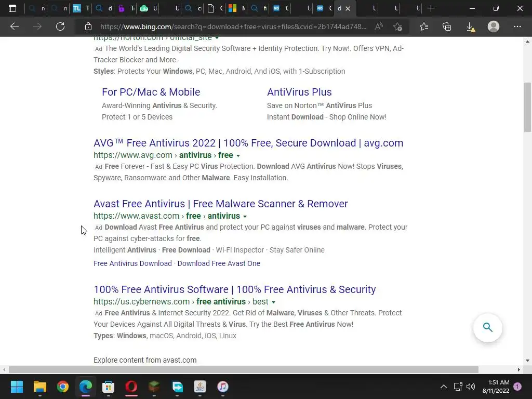532x399 pixels.
Task: Add this page to favorites
Action: pyautogui.click(x=397, y=26)
